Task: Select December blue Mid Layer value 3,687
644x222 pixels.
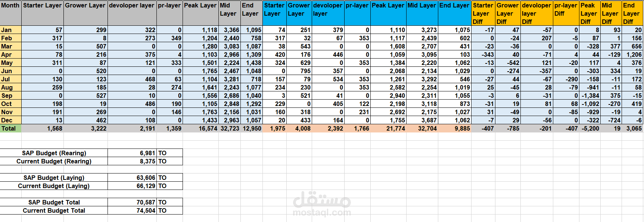Action: point(422,120)
